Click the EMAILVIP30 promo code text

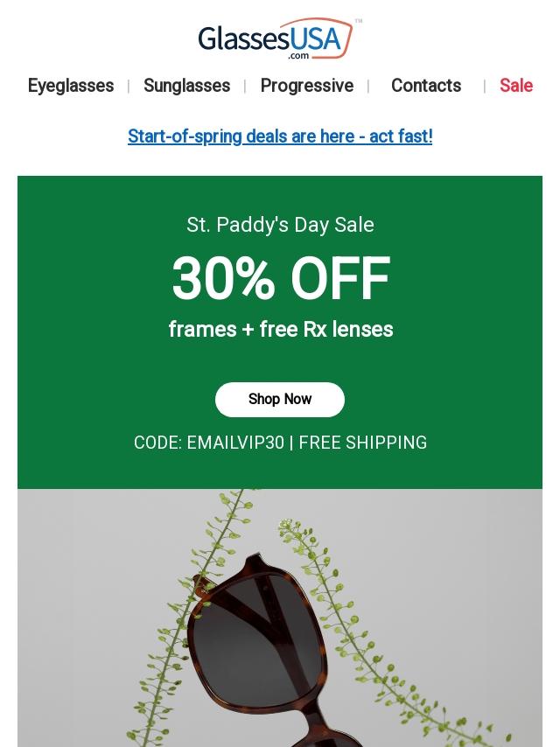(234, 443)
